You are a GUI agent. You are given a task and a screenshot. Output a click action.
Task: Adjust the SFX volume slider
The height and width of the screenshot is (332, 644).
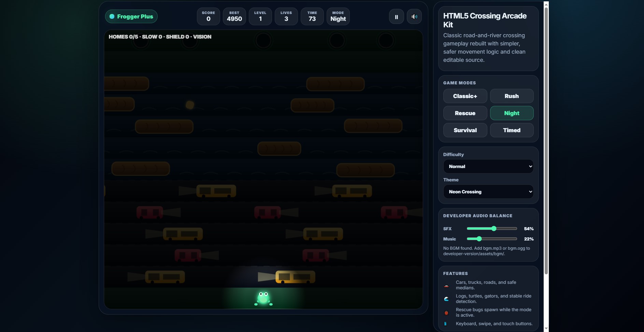click(492, 229)
